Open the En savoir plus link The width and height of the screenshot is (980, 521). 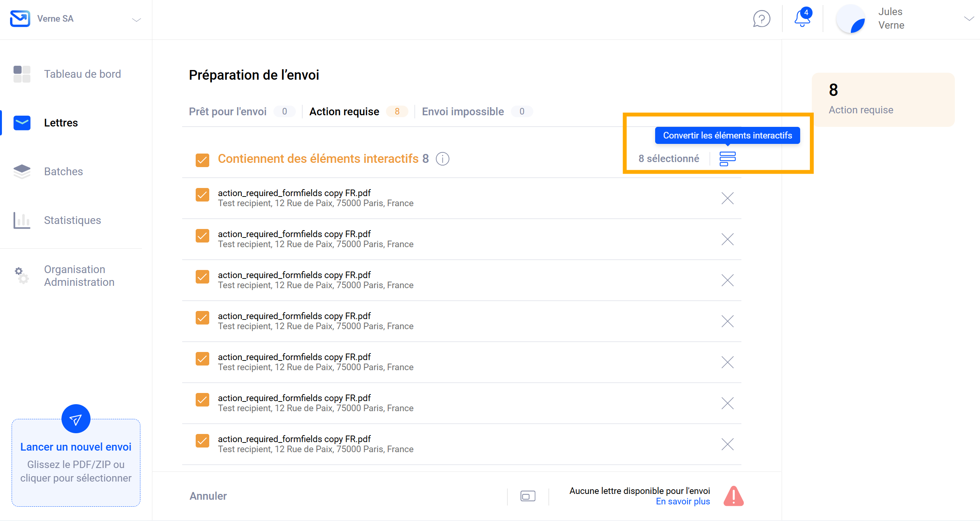(x=683, y=501)
